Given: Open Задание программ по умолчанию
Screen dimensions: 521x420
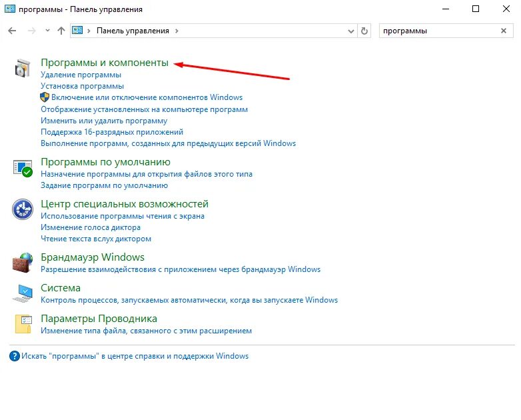Looking at the screenshot, I should click(x=104, y=185).
